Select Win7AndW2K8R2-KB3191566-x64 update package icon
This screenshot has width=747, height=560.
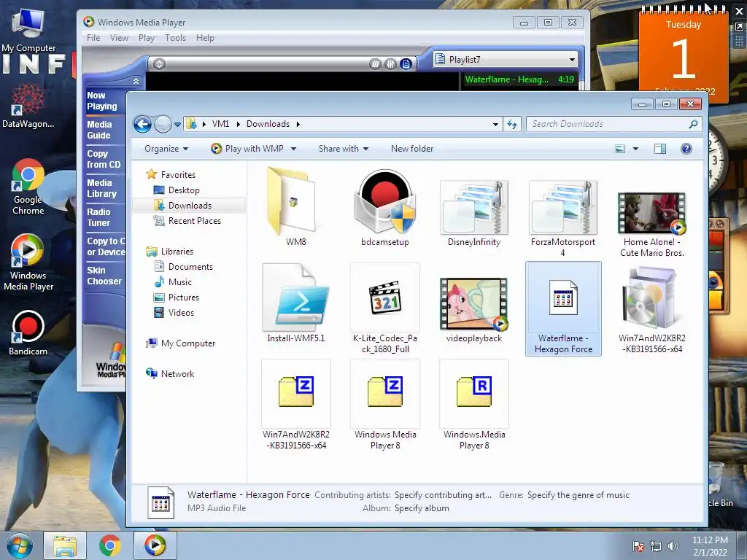point(651,308)
